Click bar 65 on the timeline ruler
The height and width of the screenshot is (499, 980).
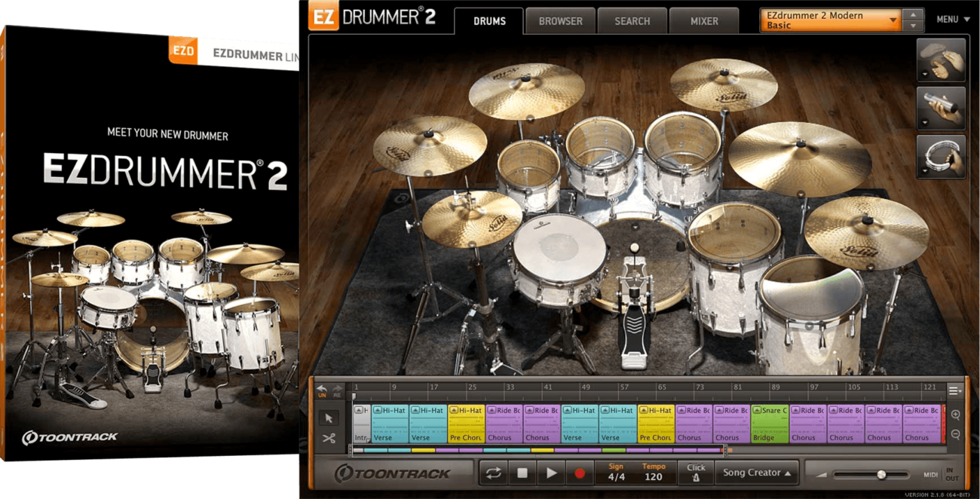pos(662,387)
